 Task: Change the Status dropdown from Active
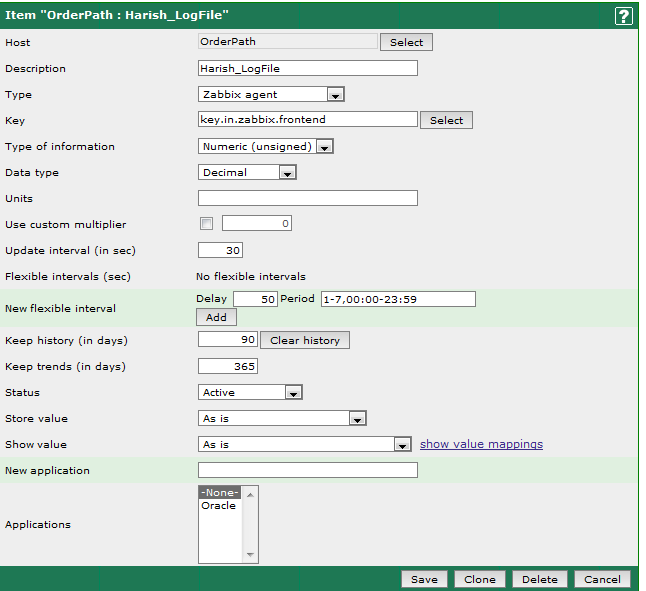pyautogui.click(x=250, y=393)
